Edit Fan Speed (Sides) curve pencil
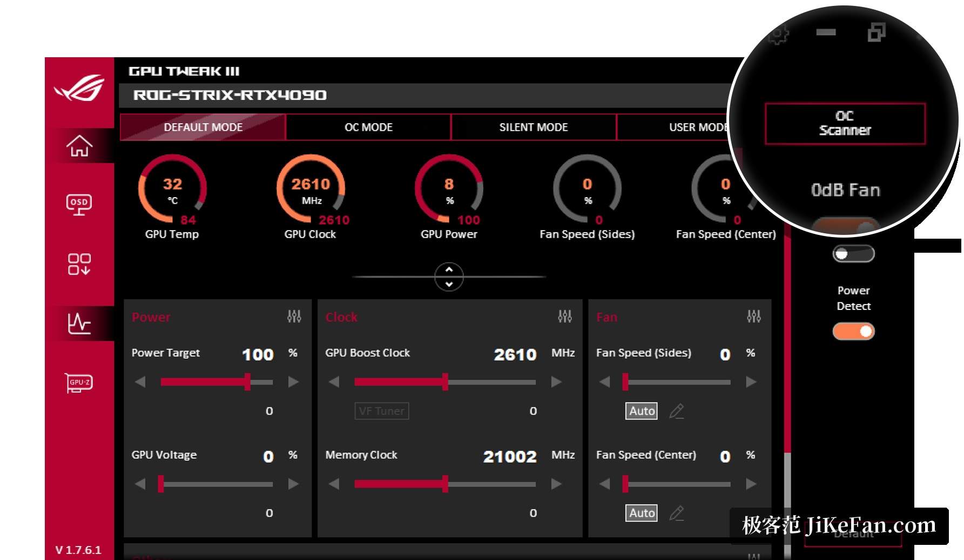The image size is (964, 560). click(677, 411)
